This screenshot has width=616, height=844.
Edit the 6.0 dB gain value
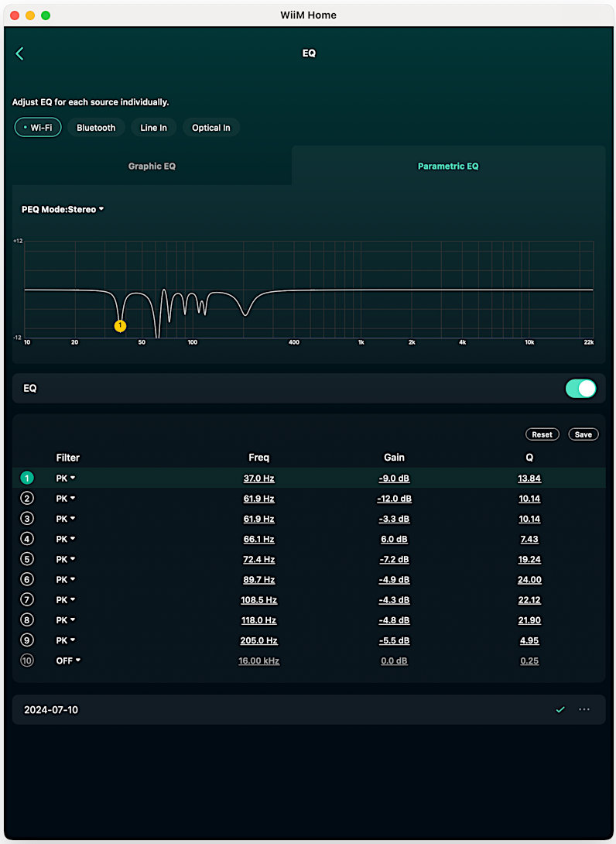pyautogui.click(x=394, y=539)
